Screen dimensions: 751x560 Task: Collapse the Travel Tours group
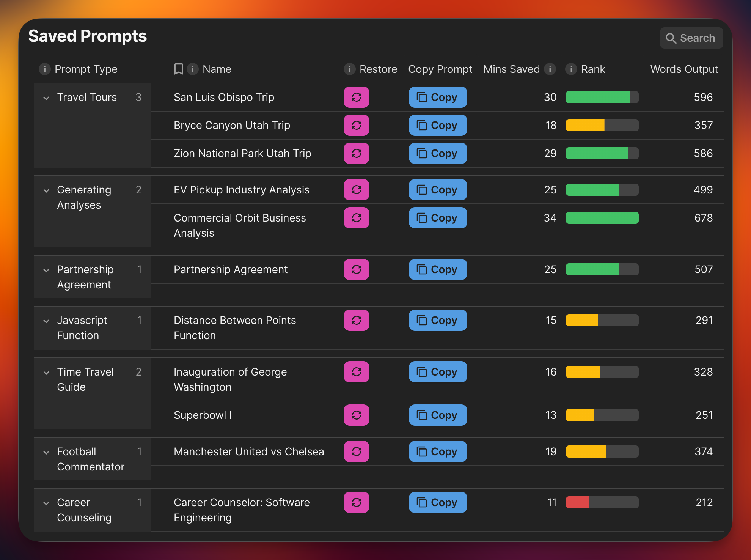46,98
